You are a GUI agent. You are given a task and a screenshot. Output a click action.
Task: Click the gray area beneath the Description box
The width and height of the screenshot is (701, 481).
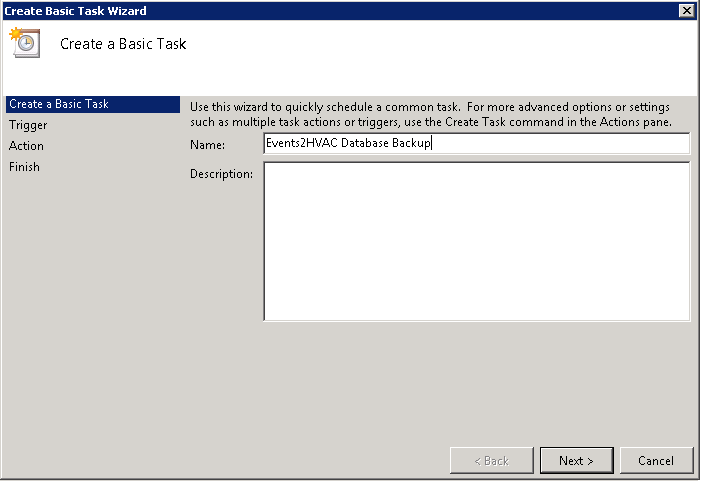click(477, 380)
